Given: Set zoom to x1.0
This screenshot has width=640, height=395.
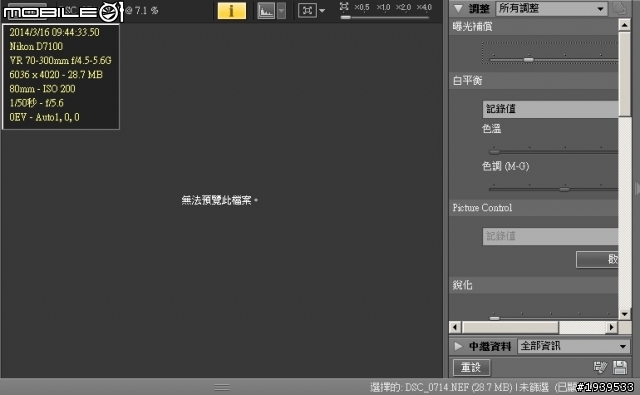Looking at the screenshot, I should pyautogui.click(x=383, y=7).
